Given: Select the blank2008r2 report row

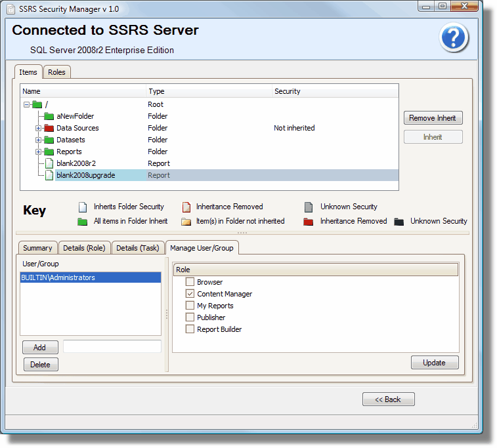Looking at the screenshot, I should click(x=209, y=163).
